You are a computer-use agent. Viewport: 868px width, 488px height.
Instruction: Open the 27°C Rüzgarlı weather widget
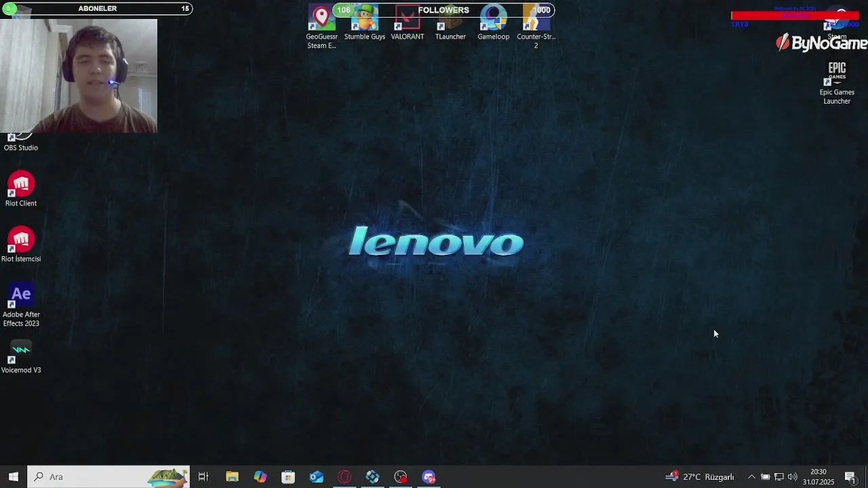tap(701, 476)
